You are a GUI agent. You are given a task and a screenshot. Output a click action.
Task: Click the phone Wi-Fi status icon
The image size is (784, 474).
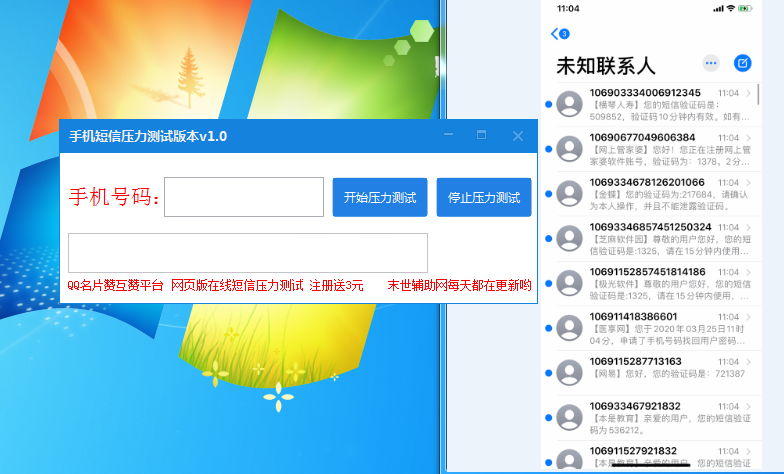[x=730, y=8]
